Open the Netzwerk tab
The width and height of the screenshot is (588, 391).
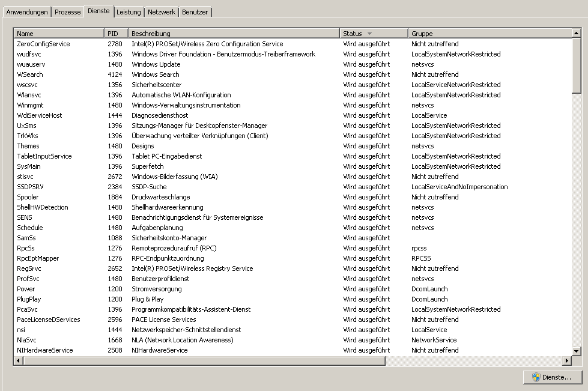(161, 12)
